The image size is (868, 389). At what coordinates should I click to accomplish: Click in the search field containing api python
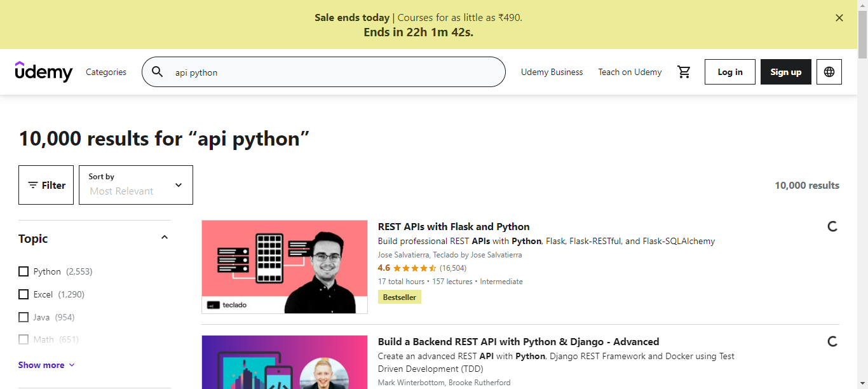pyautogui.click(x=323, y=72)
